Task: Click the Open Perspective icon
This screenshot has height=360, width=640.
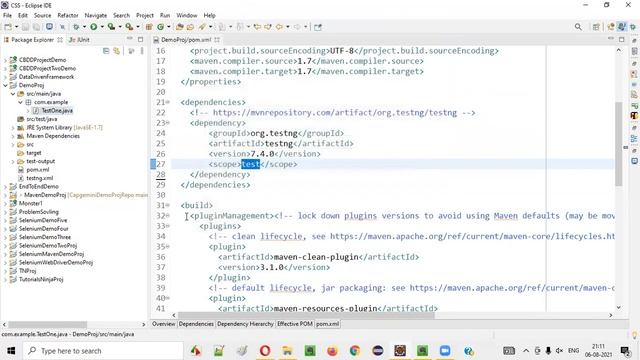Action: click(x=596, y=27)
